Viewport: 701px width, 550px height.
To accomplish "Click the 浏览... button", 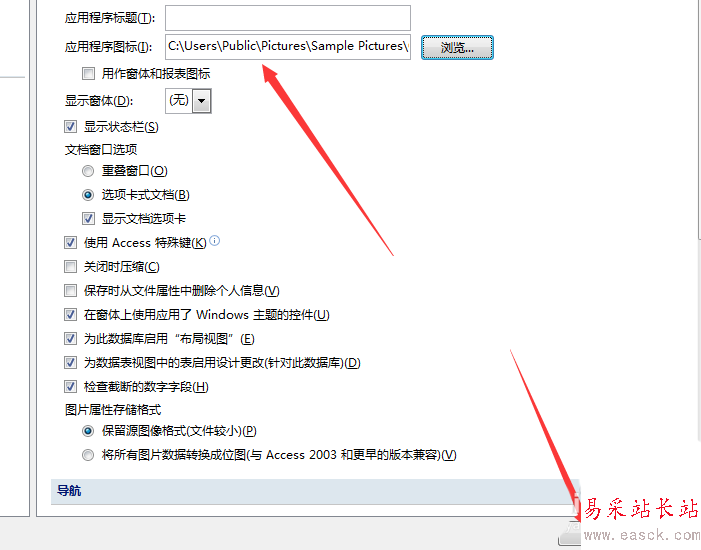I will 457,47.
